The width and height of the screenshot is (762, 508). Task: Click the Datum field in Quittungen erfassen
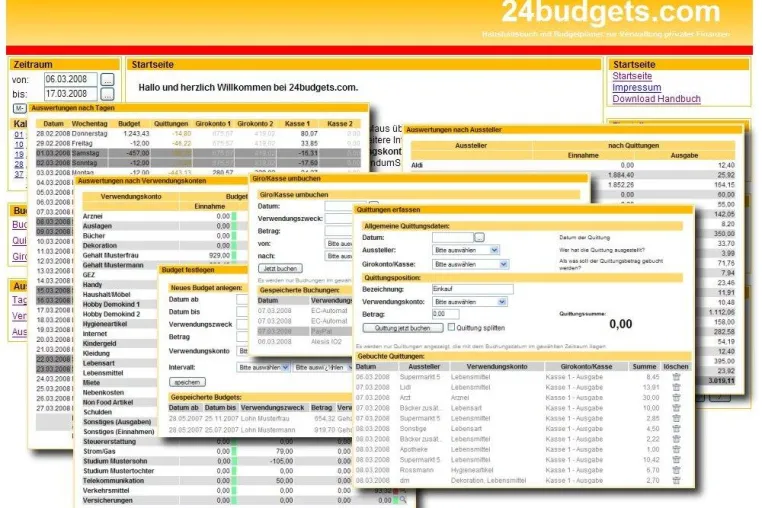tap(452, 238)
